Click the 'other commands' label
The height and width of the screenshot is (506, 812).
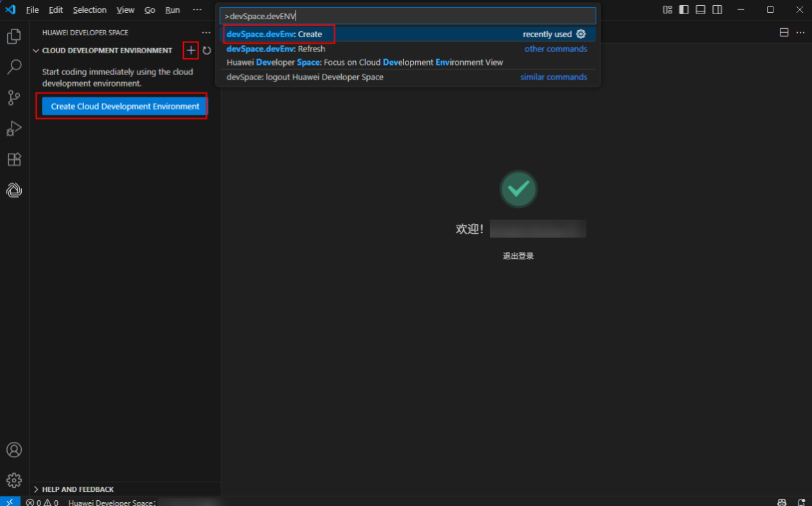pyautogui.click(x=556, y=49)
